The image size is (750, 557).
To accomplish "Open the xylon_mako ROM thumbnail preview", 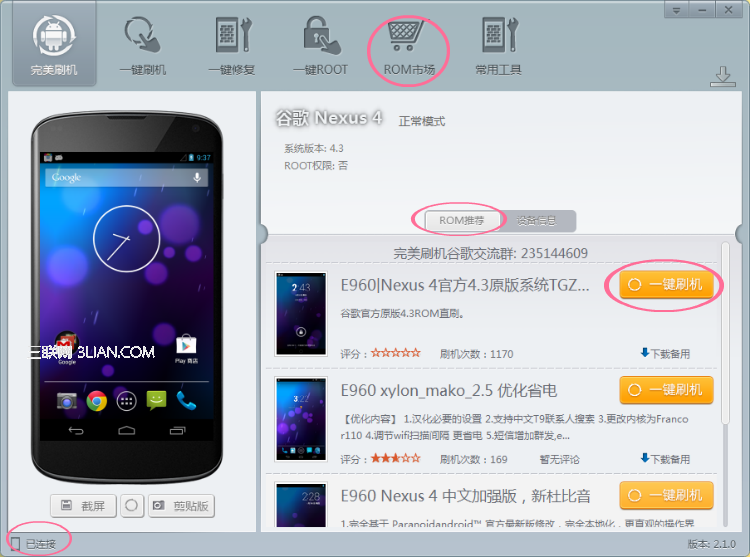I will tap(301, 419).
